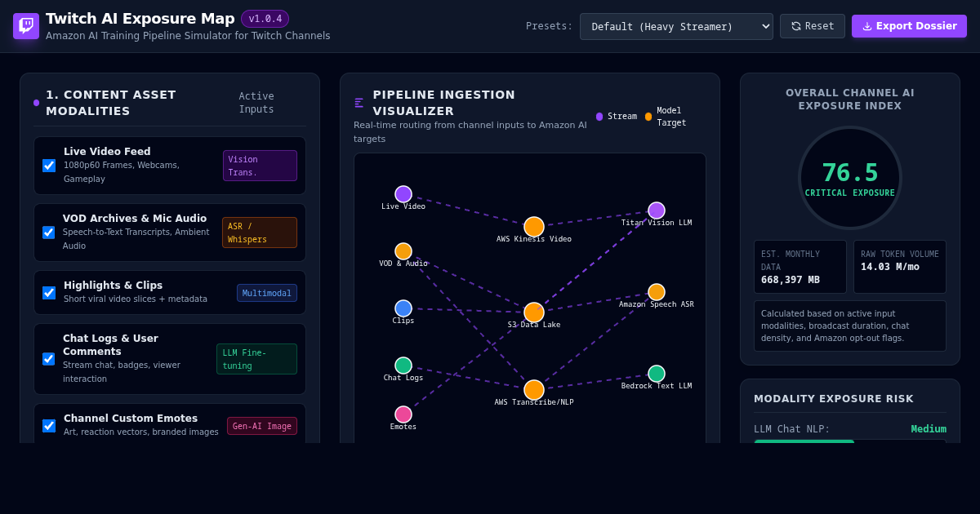Click the 1080p60 Frames, Webcams, Gameplay description
This screenshot has height=514, width=980.
[x=122, y=172]
